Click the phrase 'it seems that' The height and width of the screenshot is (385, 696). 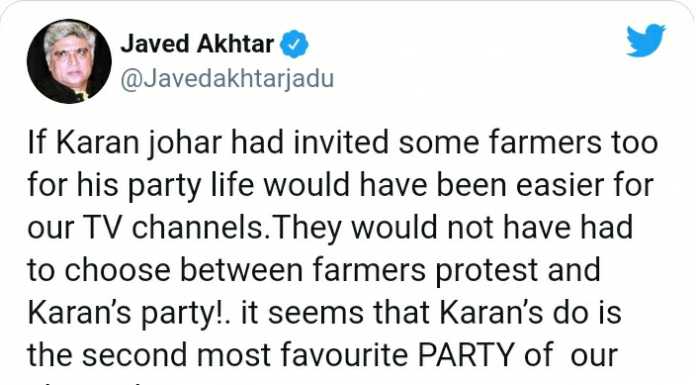click(x=336, y=312)
